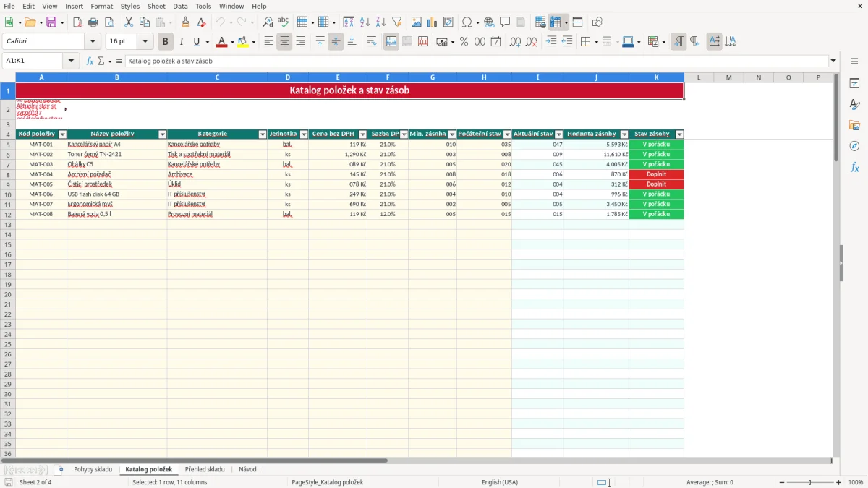Click into the formula input line
This screenshot has width=868, height=488.
click(476, 61)
